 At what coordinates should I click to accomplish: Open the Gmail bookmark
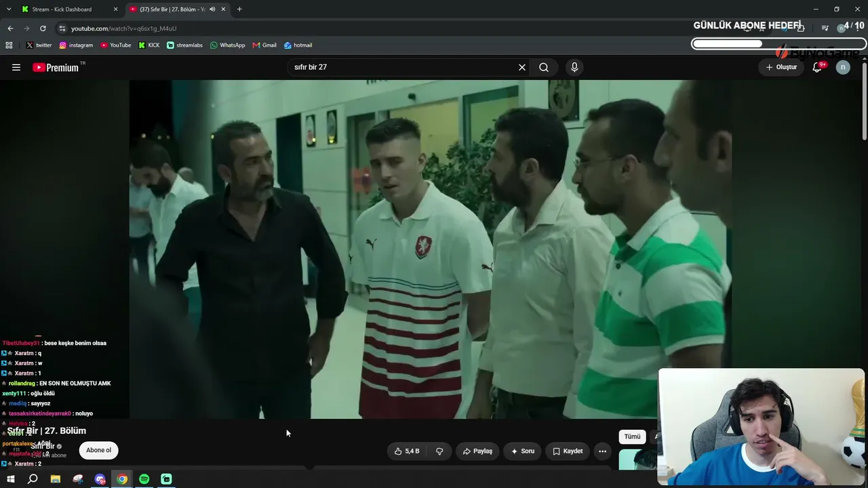264,45
